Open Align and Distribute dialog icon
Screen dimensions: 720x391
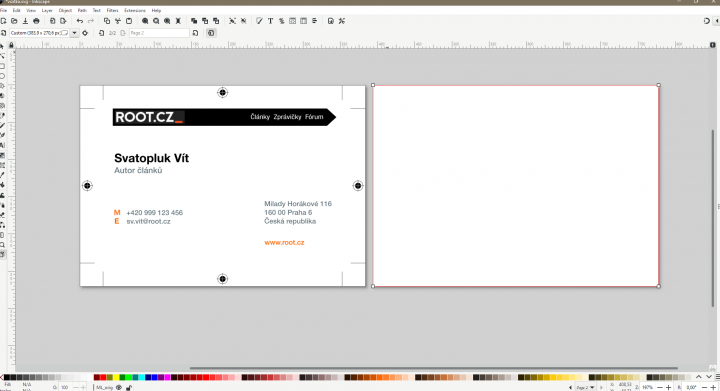(x=315, y=21)
